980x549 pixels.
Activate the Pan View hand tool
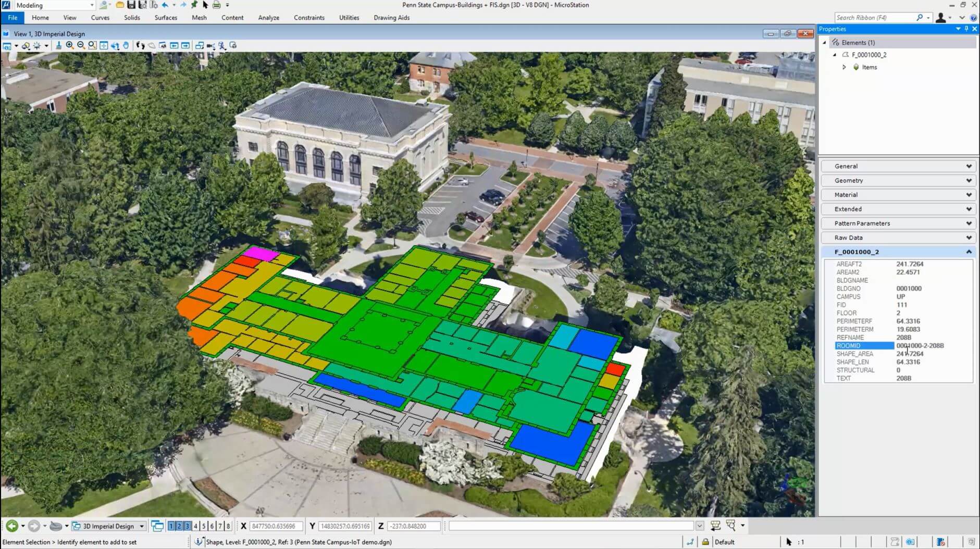click(x=126, y=46)
